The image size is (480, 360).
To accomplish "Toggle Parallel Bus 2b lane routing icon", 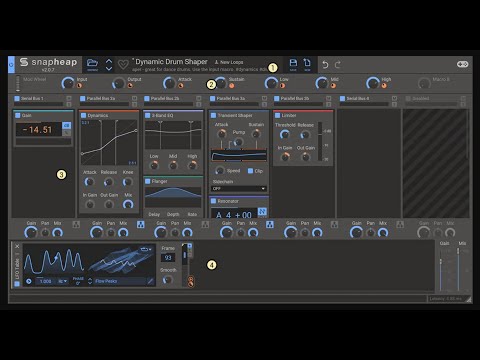I will pos(205,224).
